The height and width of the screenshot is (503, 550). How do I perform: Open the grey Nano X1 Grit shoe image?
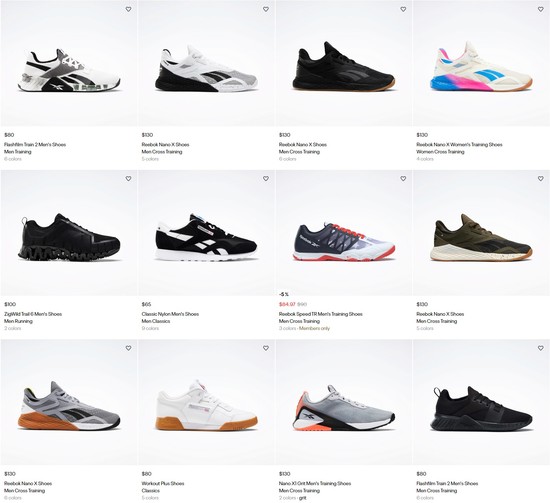pos(344,408)
